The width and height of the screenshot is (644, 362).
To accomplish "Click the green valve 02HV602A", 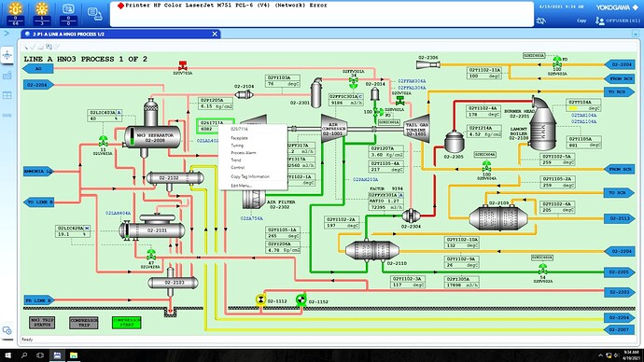I will coord(542,270).
